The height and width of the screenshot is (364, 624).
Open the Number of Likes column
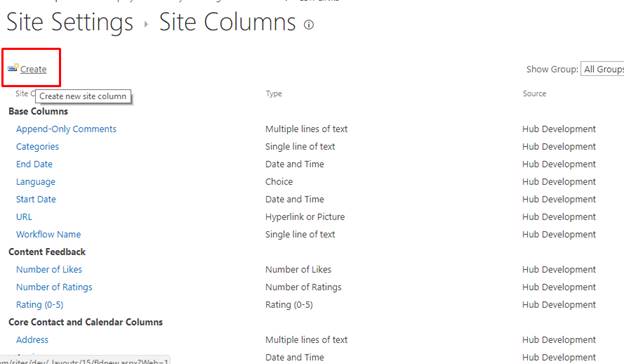click(x=49, y=269)
